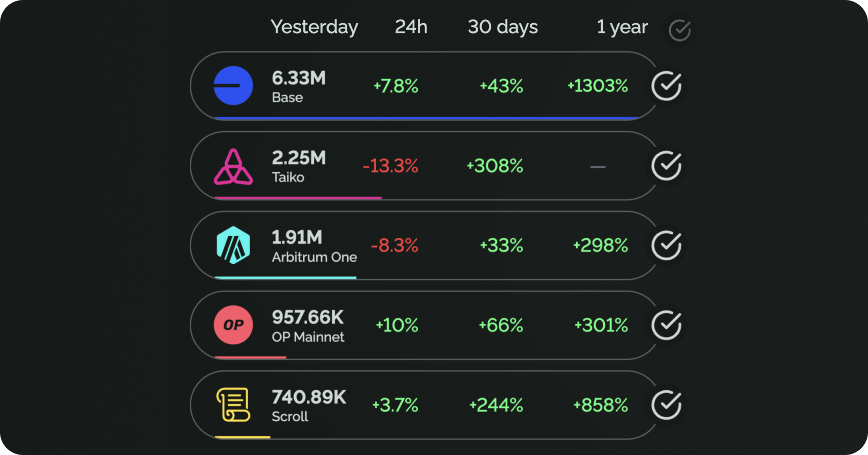Click the checkmark circle on the Scroll row
868x455 pixels.
[x=666, y=405]
